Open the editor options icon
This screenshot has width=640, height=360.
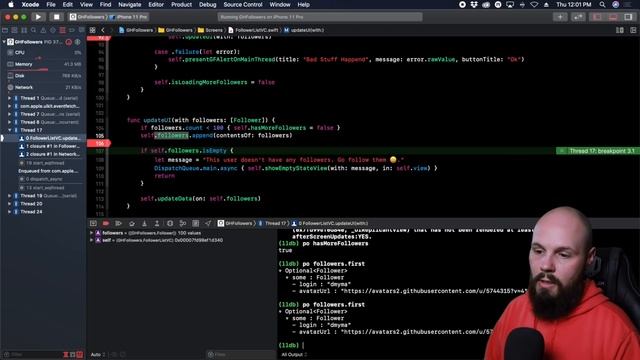[x=620, y=30]
